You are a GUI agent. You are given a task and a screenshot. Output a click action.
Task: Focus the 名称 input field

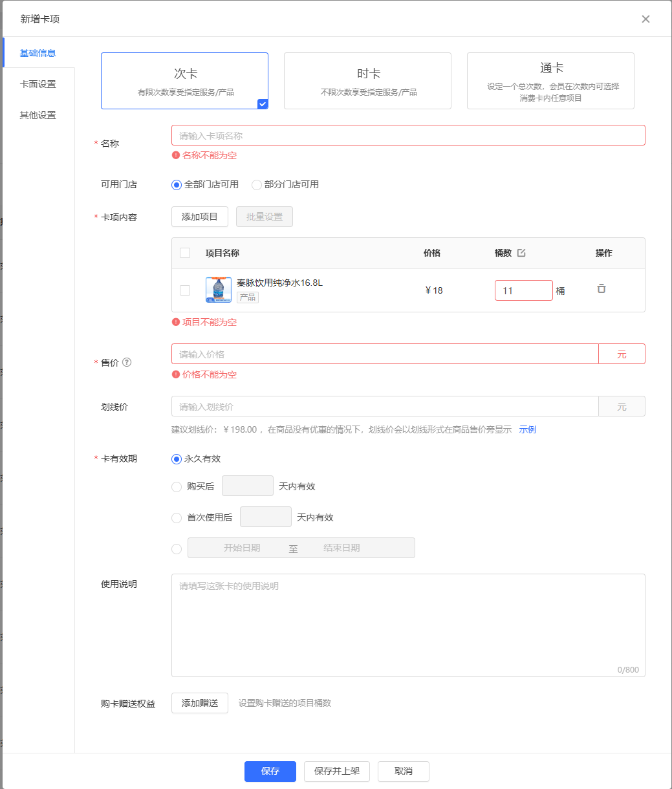pos(407,135)
